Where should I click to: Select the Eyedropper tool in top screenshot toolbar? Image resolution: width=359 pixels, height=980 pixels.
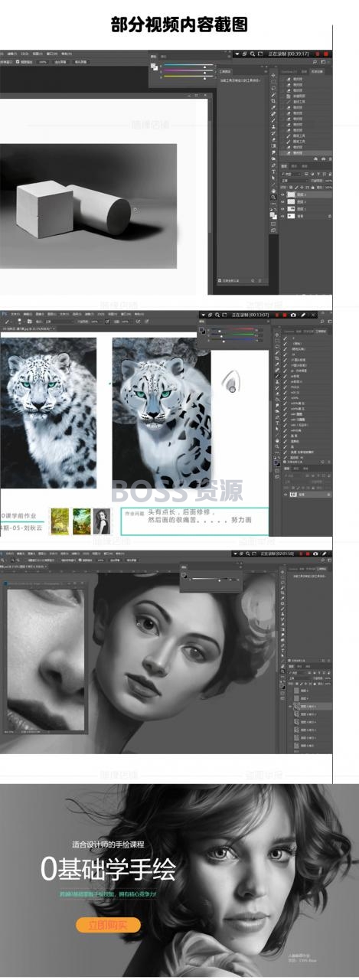coord(273,107)
